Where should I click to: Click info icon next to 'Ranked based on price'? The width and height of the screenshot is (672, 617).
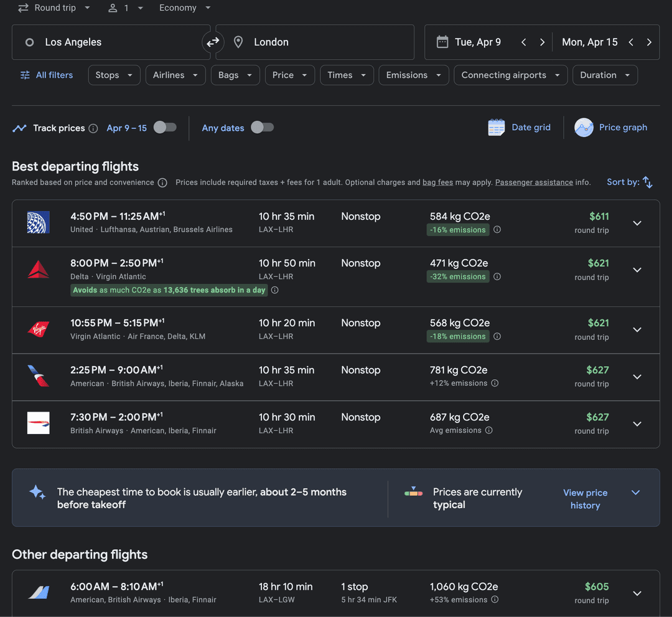click(x=162, y=182)
